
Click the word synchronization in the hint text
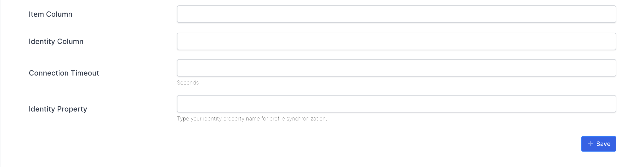306,119
